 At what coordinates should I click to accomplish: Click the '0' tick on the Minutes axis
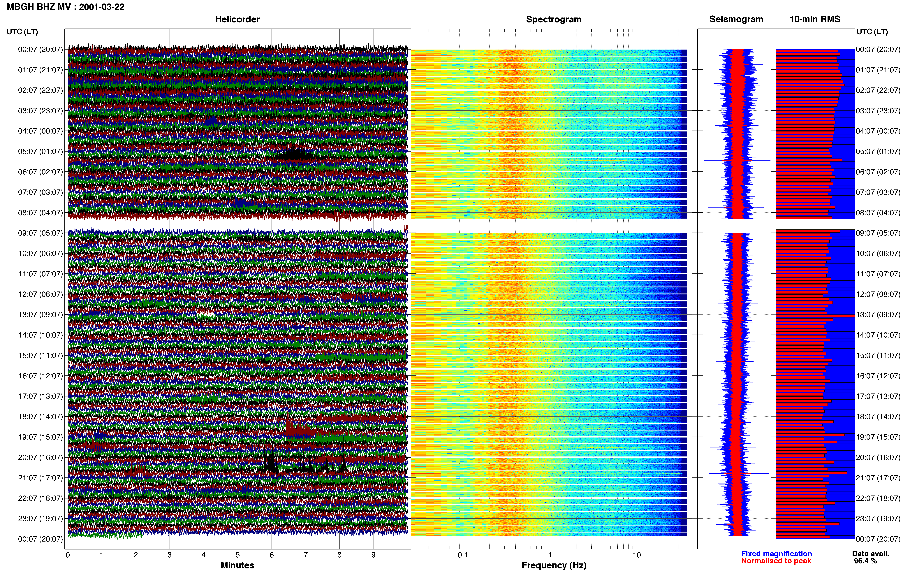[68, 555]
